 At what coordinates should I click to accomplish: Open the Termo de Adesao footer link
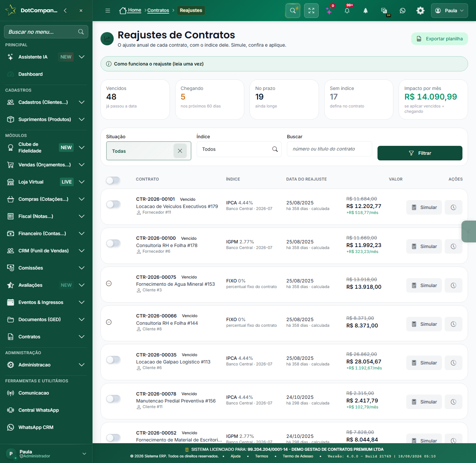point(298,456)
